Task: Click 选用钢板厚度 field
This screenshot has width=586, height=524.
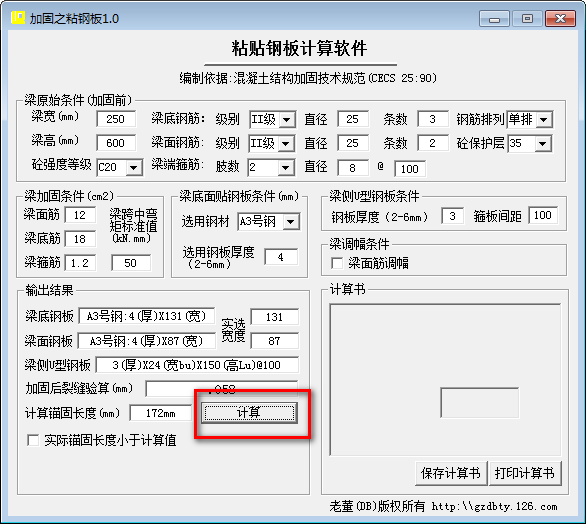Action: [x=281, y=257]
